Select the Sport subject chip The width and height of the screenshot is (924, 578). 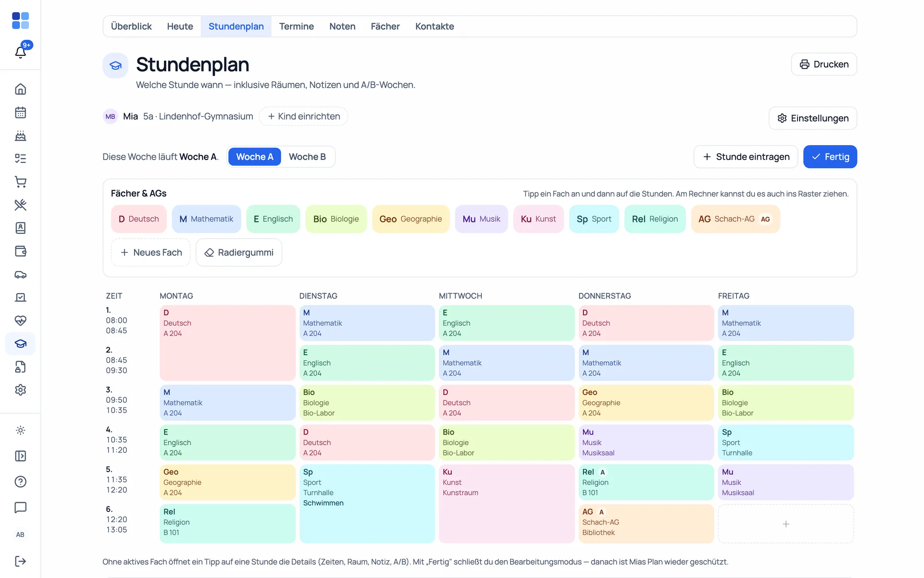point(594,219)
